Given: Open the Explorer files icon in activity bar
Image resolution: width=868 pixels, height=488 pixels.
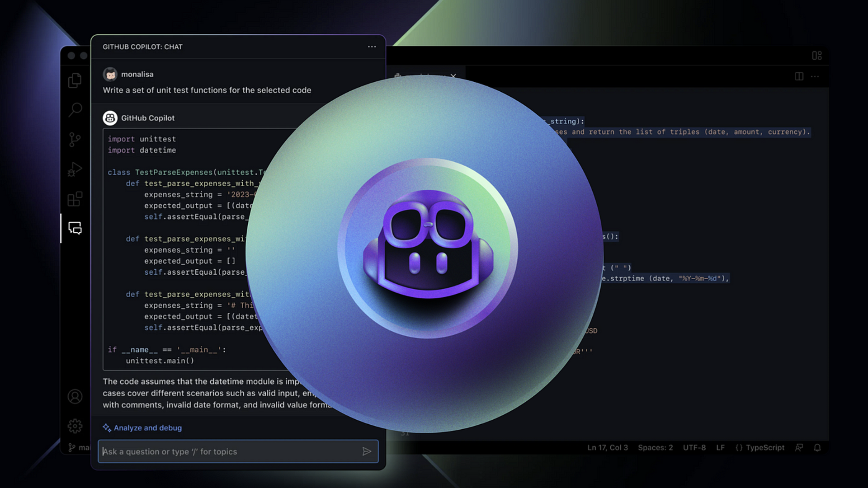Looking at the screenshot, I should point(75,80).
